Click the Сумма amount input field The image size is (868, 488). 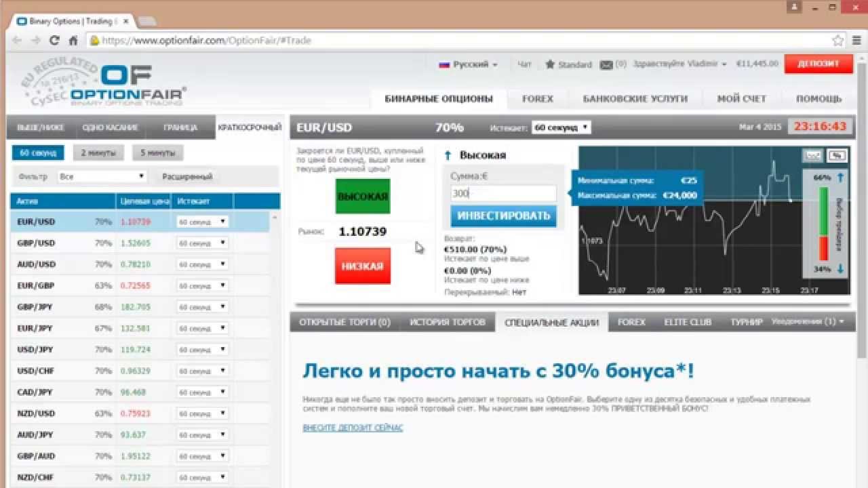(504, 193)
